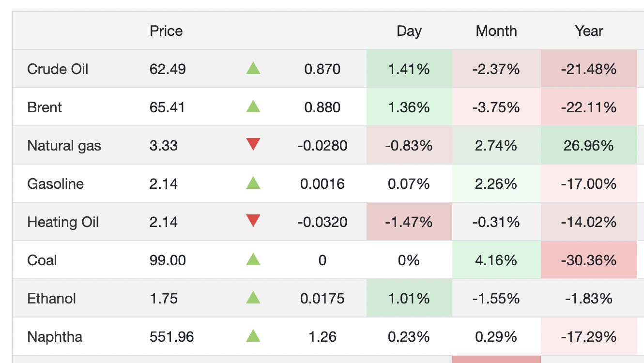Click Coal day change 0%
The width and height of the screenshot is (644, 363).
409,260
